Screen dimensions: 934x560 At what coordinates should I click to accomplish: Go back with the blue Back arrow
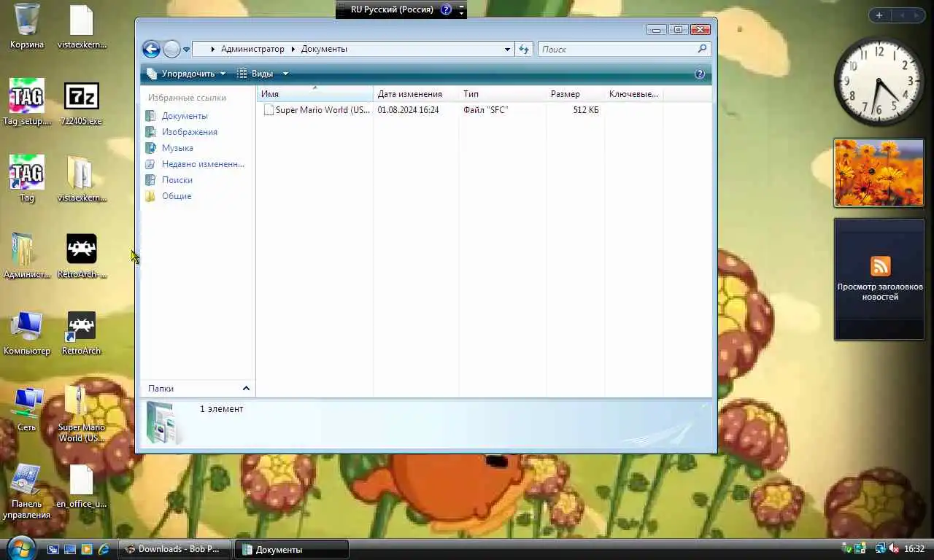coord(151,49)
